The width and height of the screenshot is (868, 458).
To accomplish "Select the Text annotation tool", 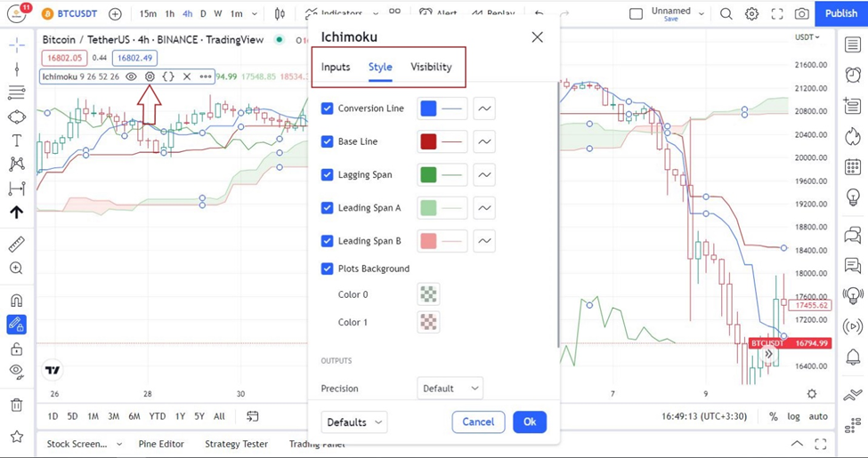I will pos(17,141).
